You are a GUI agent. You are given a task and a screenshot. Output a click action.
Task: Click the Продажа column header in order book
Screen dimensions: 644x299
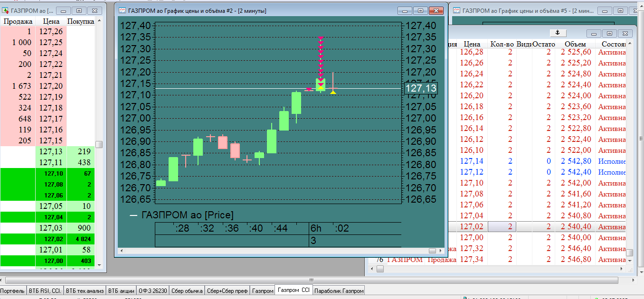click(x=18, y=21)
